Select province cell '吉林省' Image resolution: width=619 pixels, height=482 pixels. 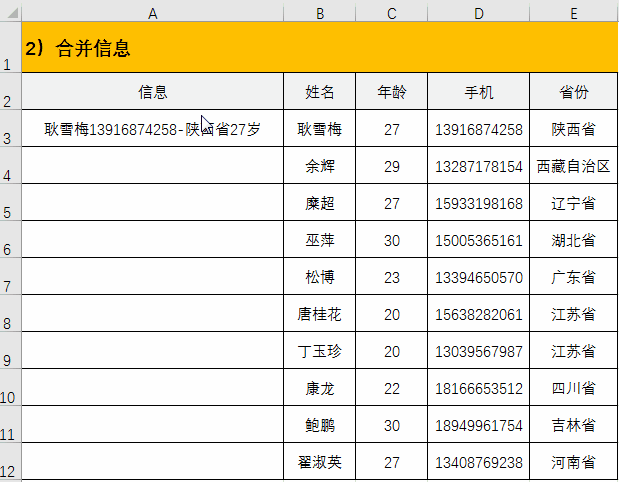tap(574, 424)
